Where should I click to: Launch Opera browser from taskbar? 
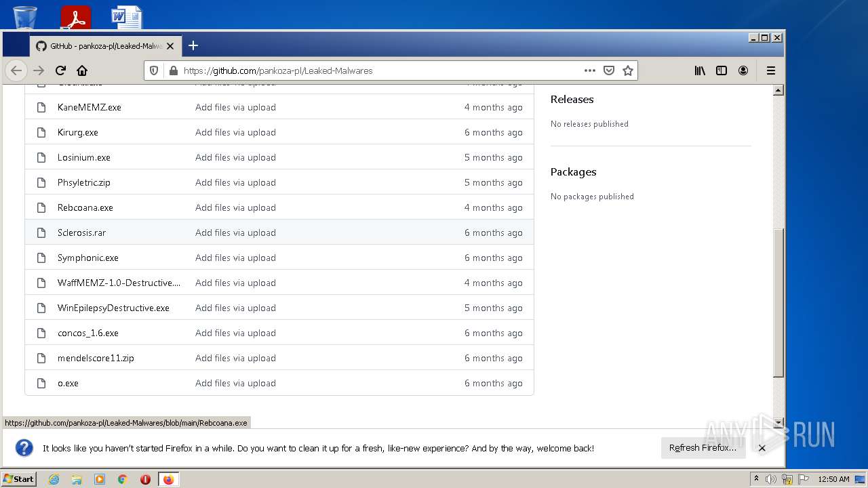[145, 479]
